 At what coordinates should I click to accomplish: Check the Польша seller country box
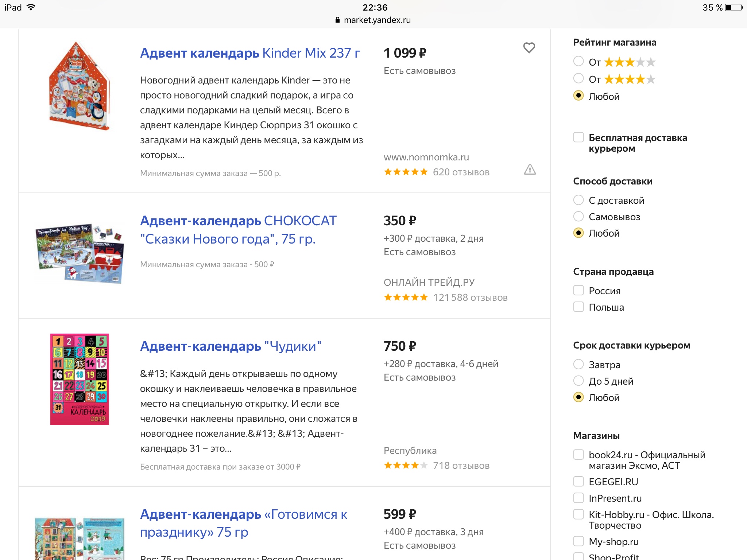coord(578,307)
